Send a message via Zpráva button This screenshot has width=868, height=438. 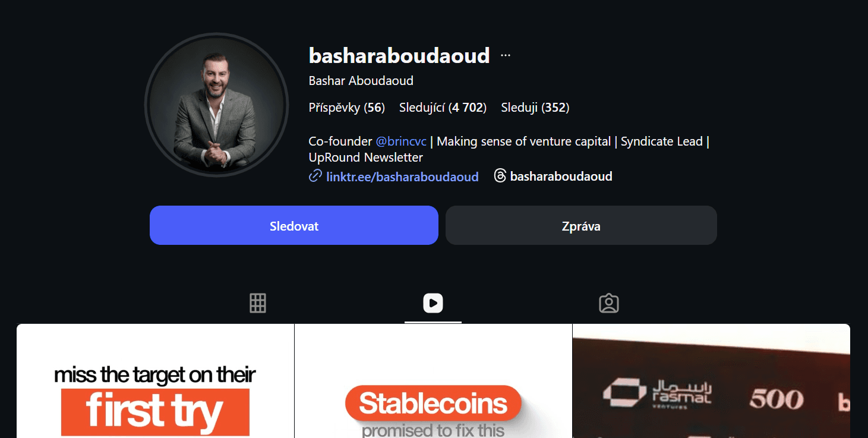coord(581,225)
